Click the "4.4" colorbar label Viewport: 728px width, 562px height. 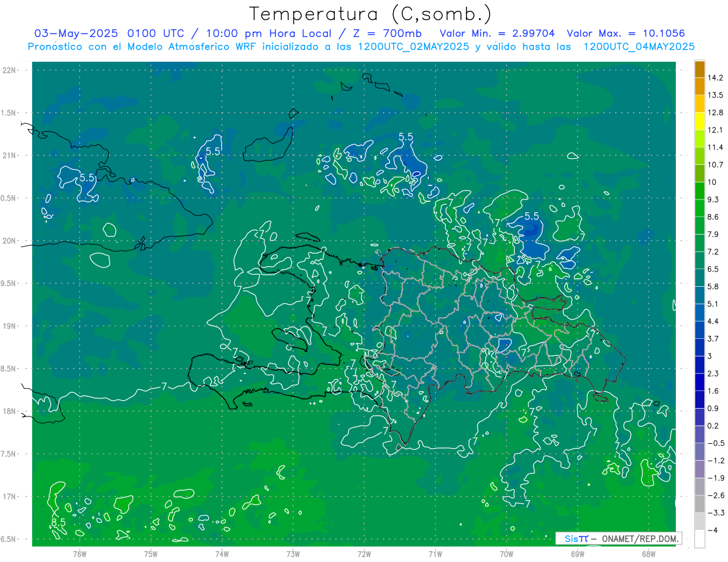(x=714, y=321)
